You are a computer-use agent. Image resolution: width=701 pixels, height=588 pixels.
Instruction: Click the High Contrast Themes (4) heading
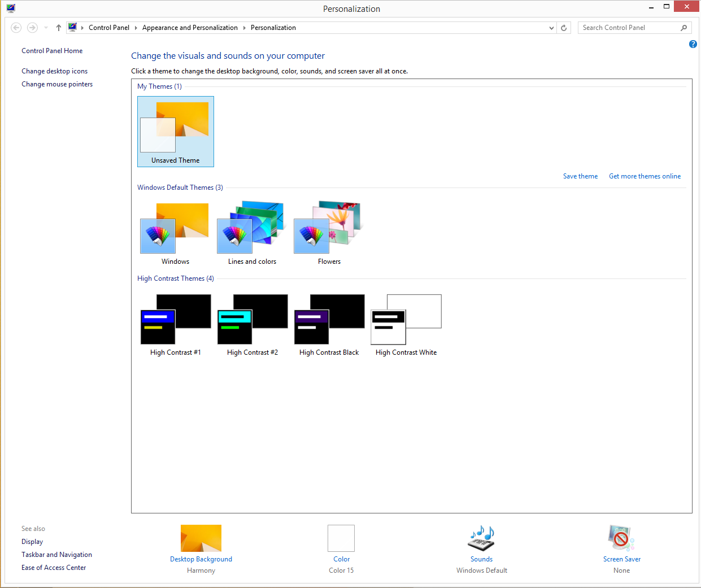[176, 278]
